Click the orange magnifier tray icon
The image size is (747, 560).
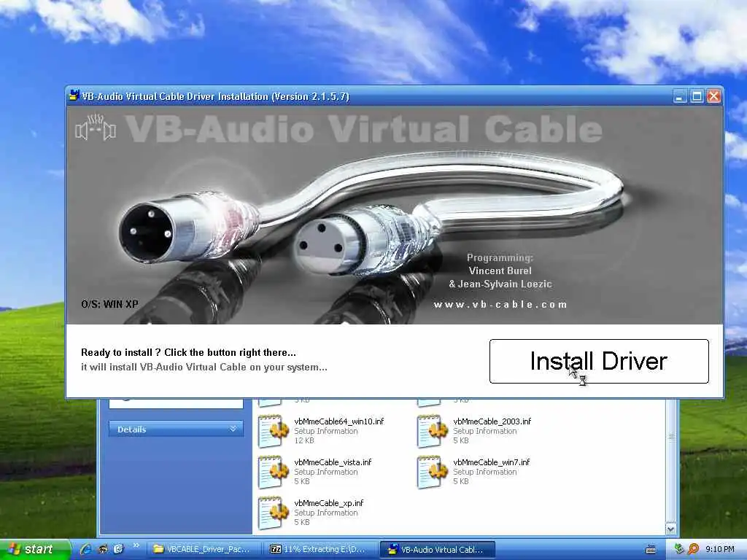[693, 549]
